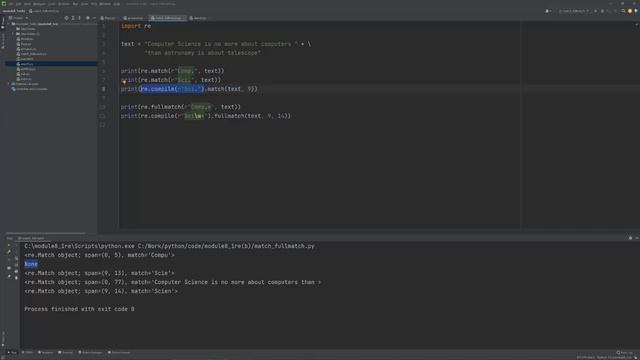Screen dimensions: 640x360
Task: Hide the Project panel with the minus icon
Action: [x=94, y=18]
